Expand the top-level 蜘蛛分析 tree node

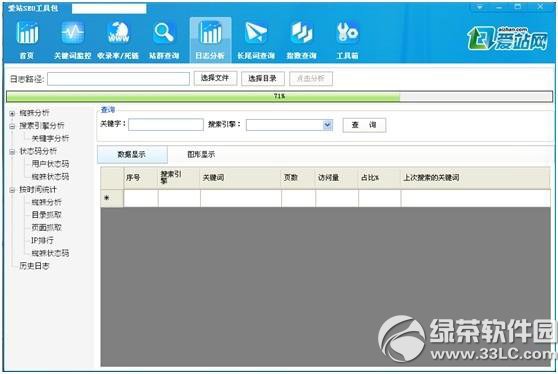coord(12,114)
